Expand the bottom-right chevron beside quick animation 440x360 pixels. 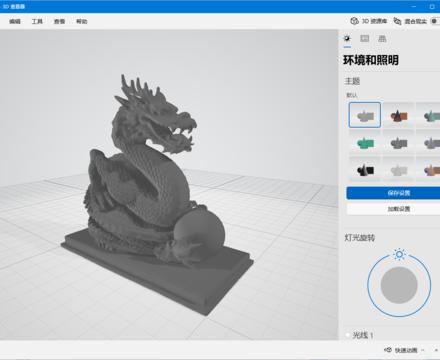(436, 350)
